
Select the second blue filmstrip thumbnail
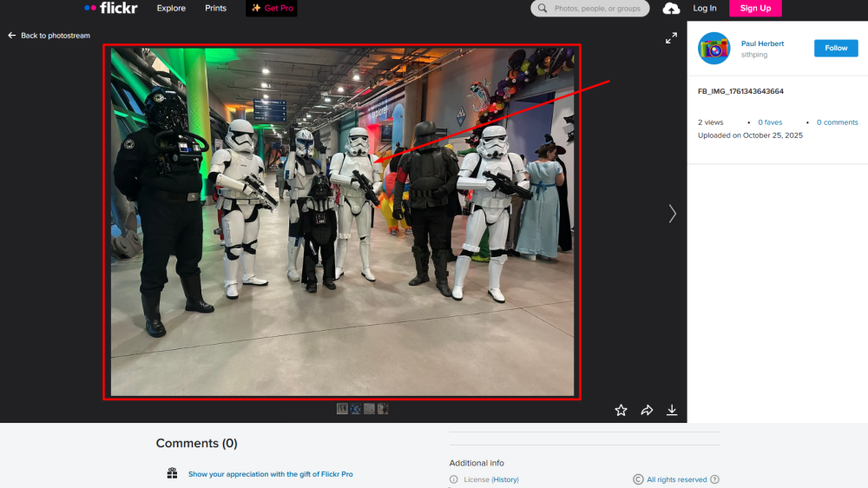coord(355,409)
